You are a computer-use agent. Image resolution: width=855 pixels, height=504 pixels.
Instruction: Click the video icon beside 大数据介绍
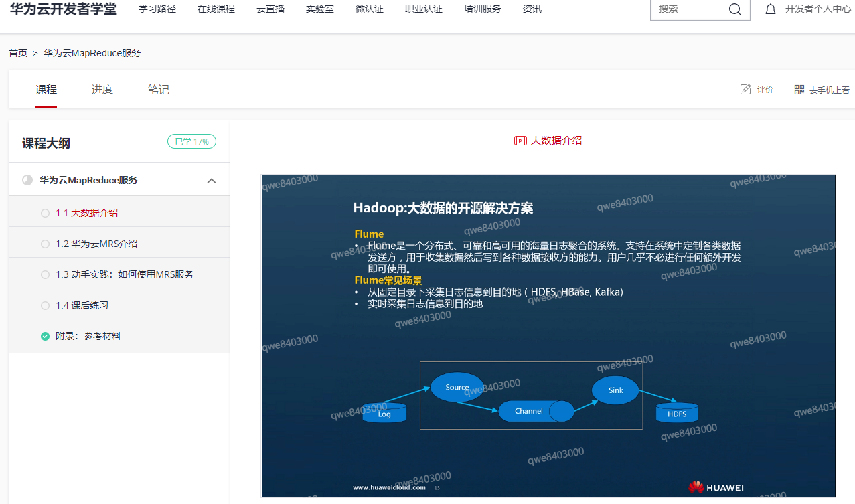520,141
